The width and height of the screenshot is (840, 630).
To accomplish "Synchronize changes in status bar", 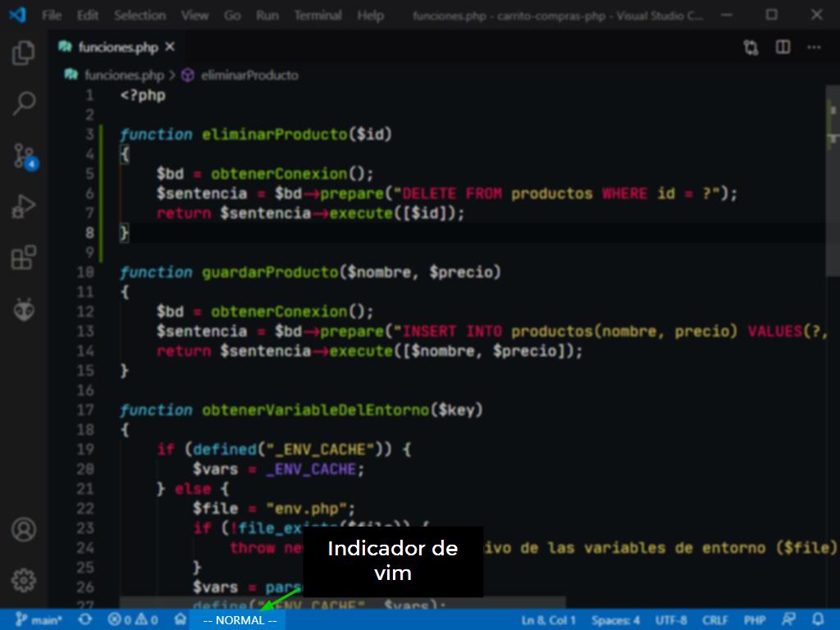I will coord(85,620).
